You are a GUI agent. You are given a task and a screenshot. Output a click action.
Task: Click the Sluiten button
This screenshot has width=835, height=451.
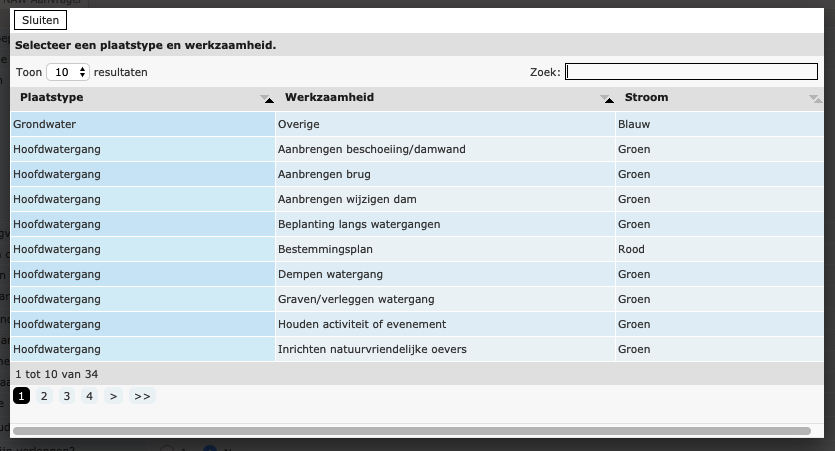click(40, 20)
